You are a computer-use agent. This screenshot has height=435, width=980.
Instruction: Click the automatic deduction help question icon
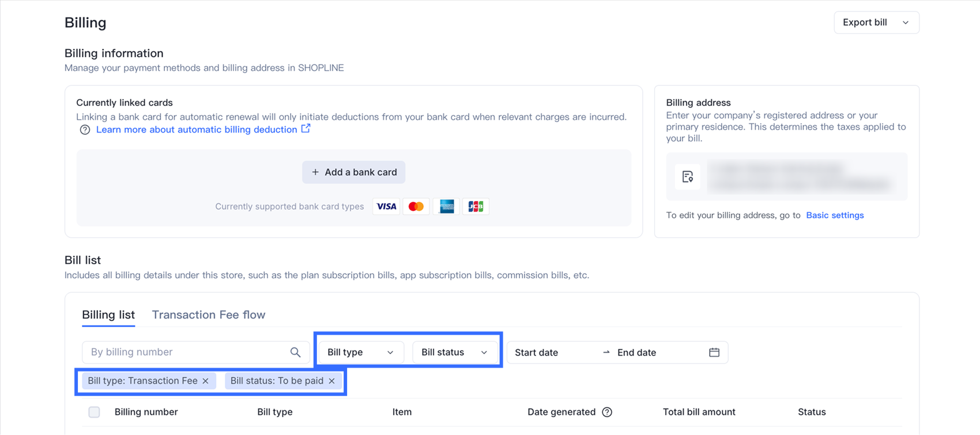85,130
